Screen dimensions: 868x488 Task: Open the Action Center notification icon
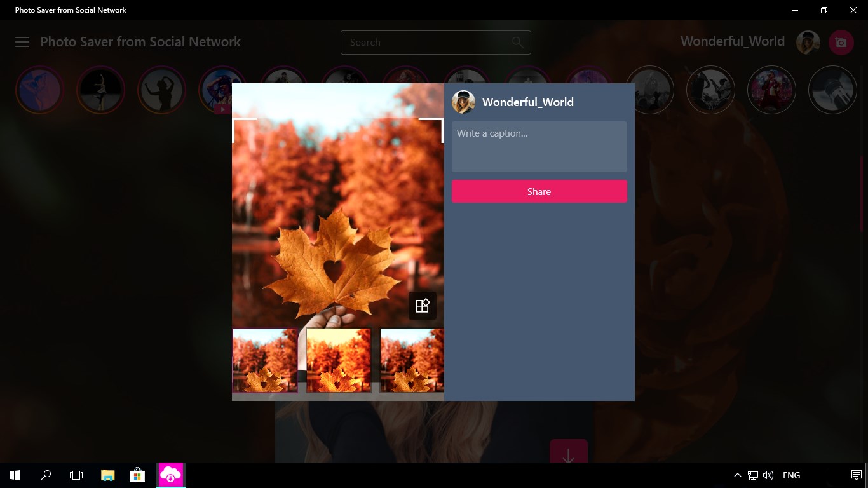[x=856, y=475]
